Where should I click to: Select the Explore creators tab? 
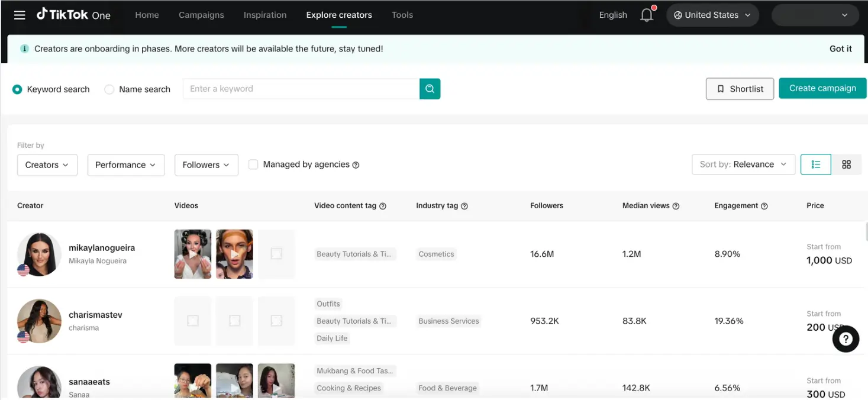339,15
